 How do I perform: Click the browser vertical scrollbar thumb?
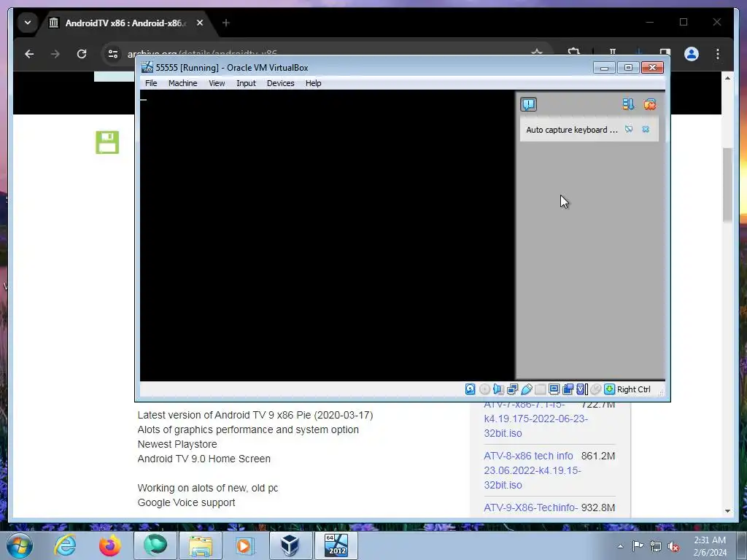tap(727, 184)
